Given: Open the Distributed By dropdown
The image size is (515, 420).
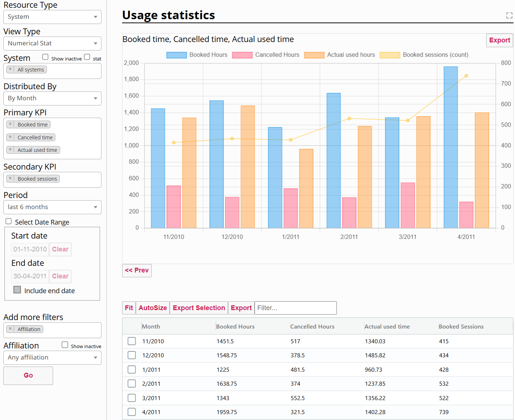Looking at the screenshot, I should tap(52, 98).
